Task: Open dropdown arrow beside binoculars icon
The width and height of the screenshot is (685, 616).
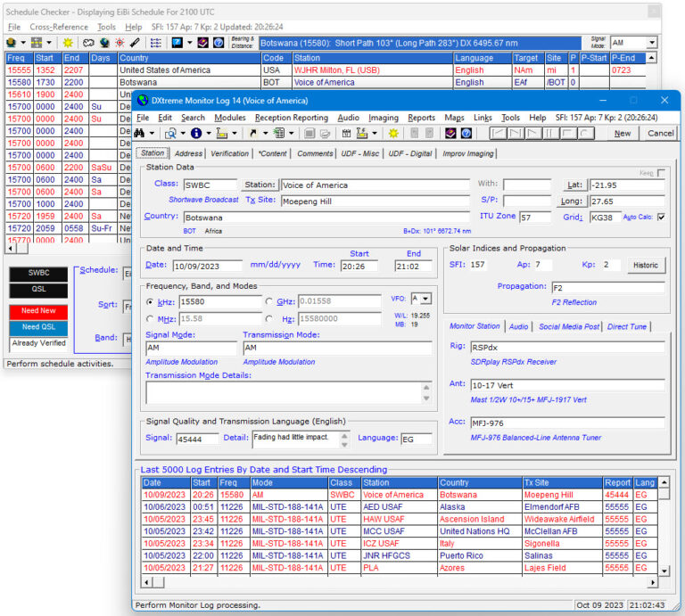Action: click(153, 134)
